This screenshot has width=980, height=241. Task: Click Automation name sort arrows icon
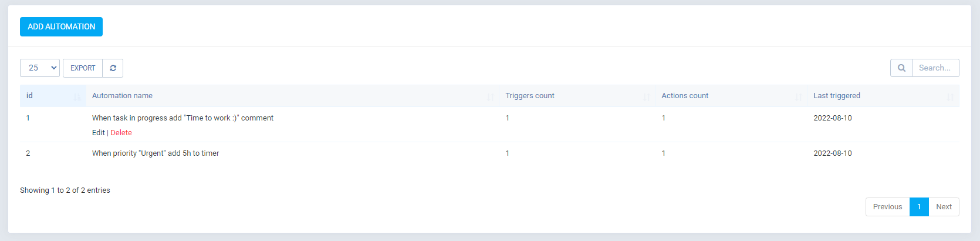(491, 97)
